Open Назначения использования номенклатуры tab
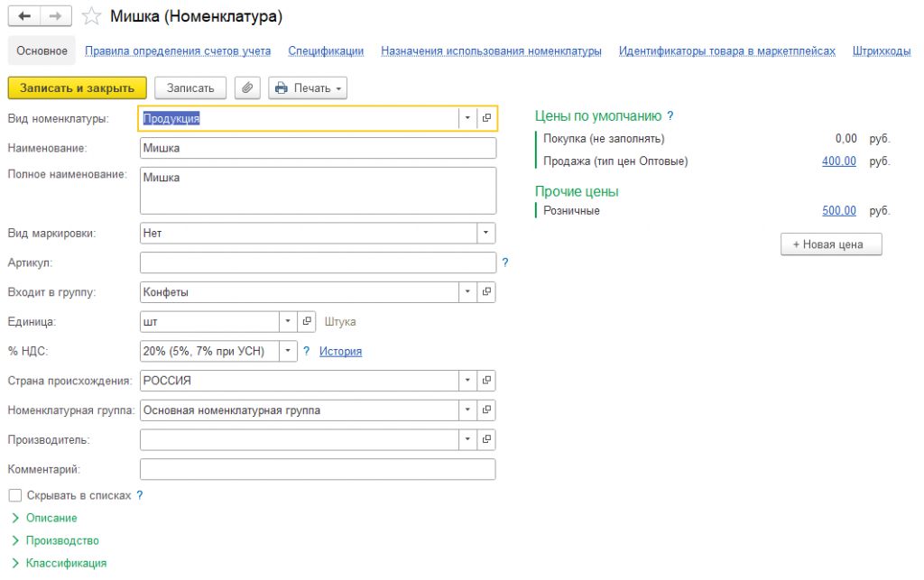The width and height of the screenshot is (924, 580). click(x=492, y=51)
